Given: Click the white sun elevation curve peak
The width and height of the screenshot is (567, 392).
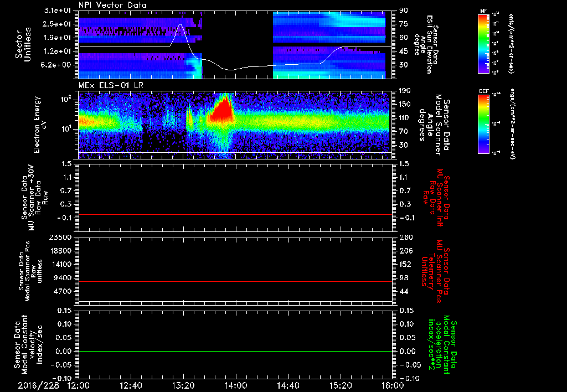Looking at the screenshot, I should tap(181, 24).
